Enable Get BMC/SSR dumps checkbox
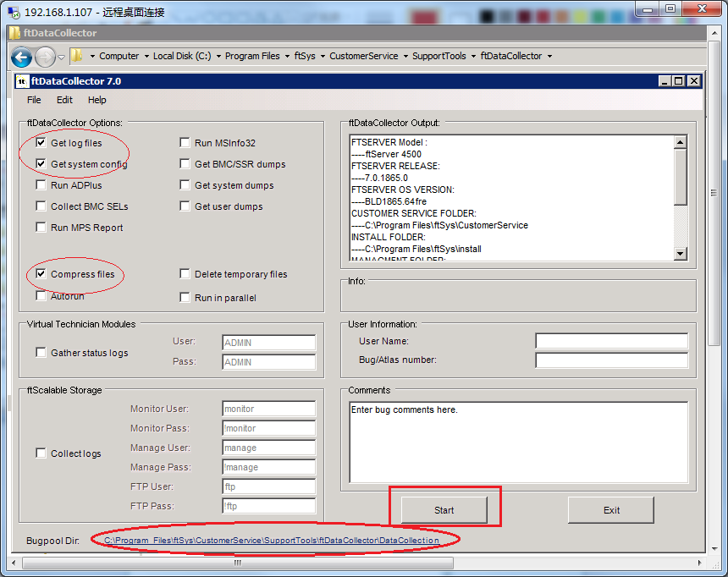 click(185, 163)
